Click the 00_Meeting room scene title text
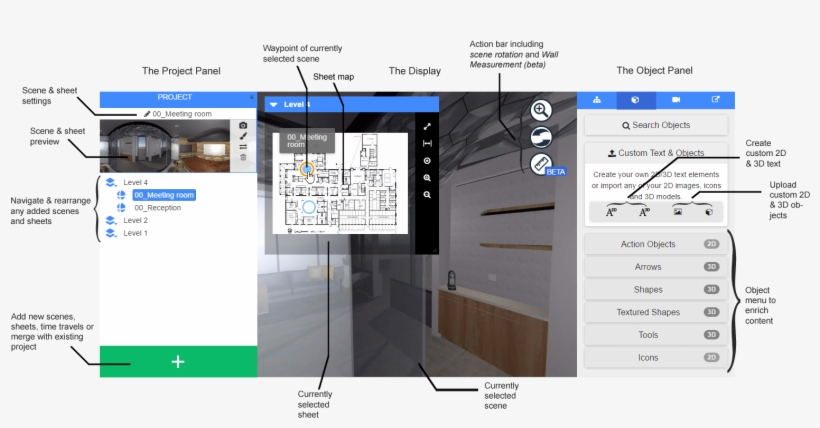820x428 pixels. pos(182,114)
